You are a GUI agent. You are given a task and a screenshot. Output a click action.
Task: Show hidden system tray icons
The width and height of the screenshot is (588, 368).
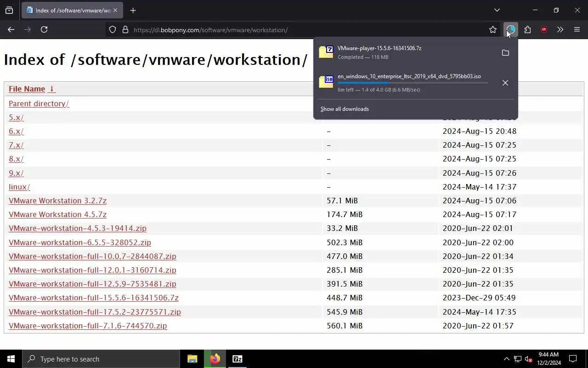point(506,359)
